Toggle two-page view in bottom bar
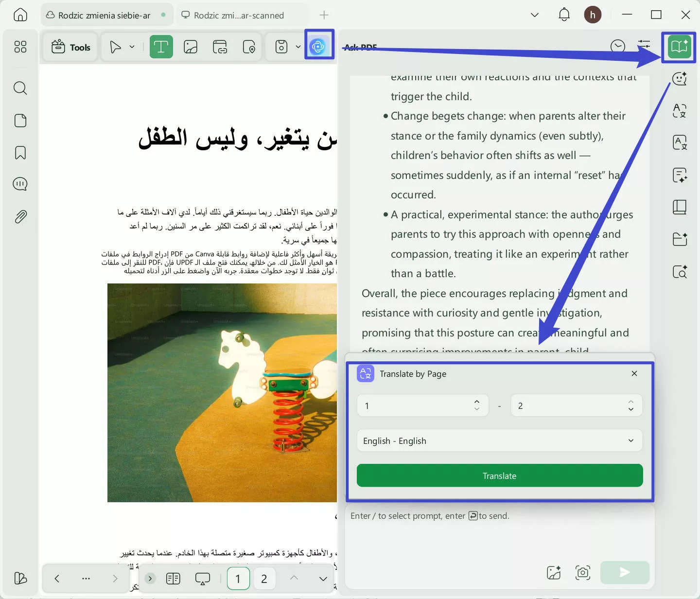The width and height of the screenshot is (700, 599). pyautogui.click(x=173, y=579)
